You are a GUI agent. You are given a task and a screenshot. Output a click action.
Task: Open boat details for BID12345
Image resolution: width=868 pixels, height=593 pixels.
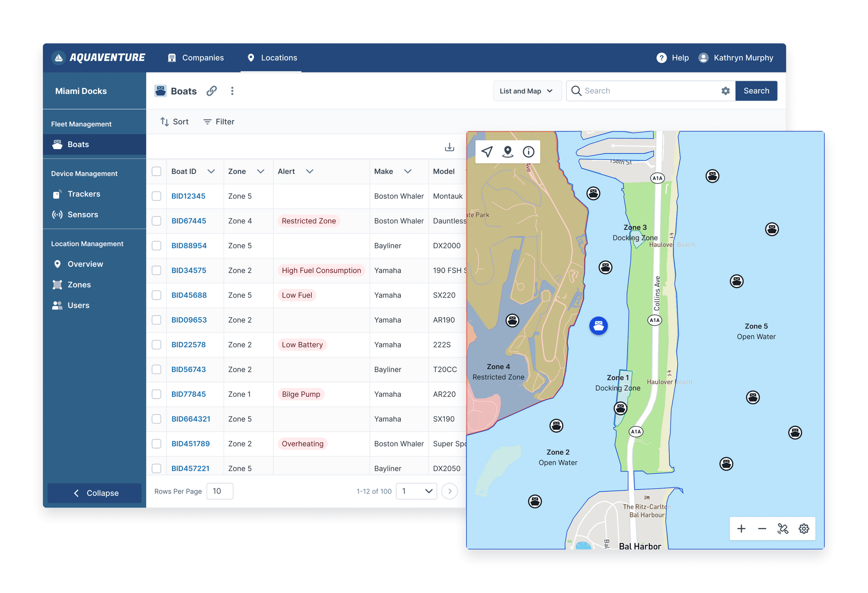[x=188, y=196]
